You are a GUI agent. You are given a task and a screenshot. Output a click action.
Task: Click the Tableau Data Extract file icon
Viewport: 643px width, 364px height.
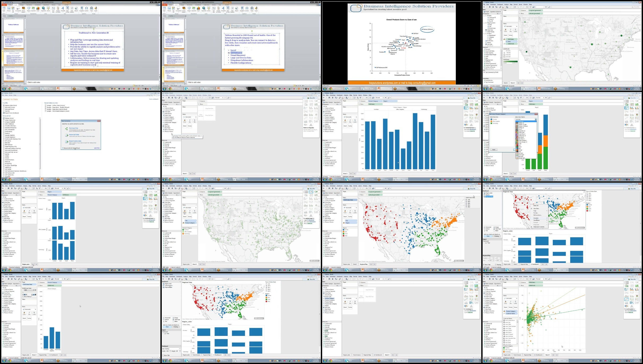[4, 105]
